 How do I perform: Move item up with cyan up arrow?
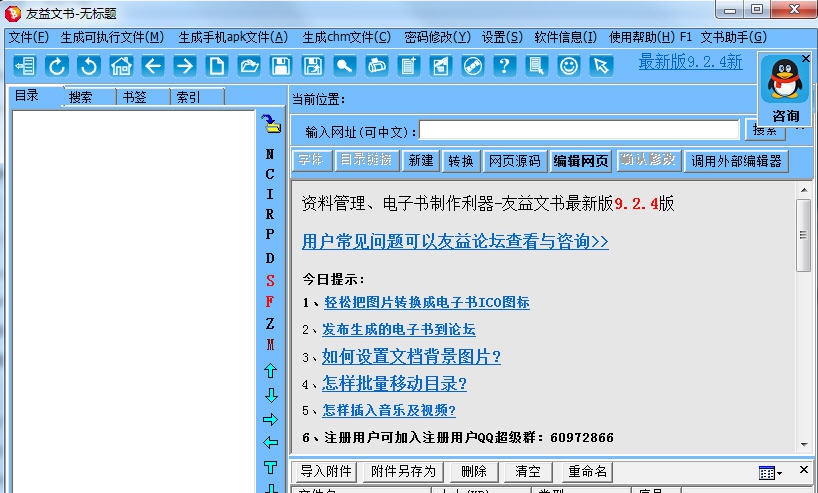coord(270,370)
